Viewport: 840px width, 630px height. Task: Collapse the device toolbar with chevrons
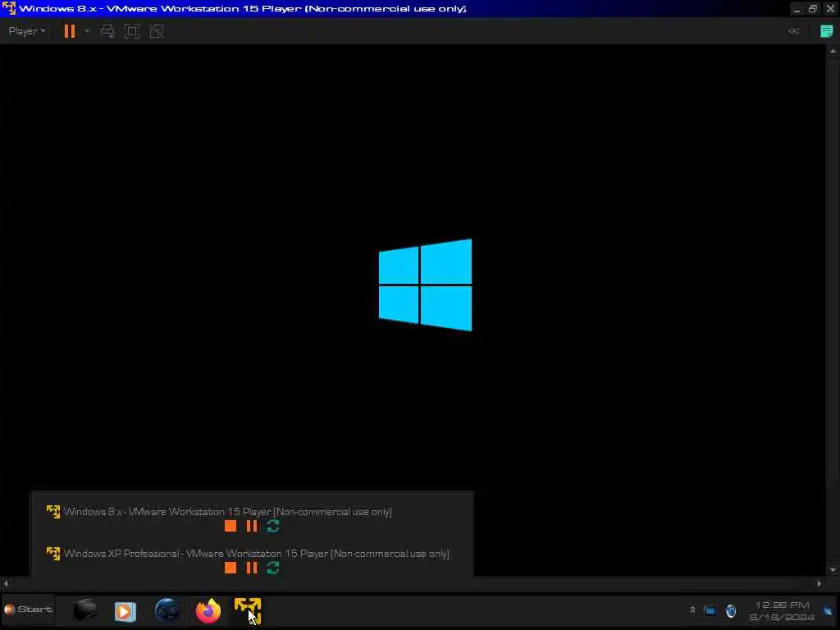(794, 31)
